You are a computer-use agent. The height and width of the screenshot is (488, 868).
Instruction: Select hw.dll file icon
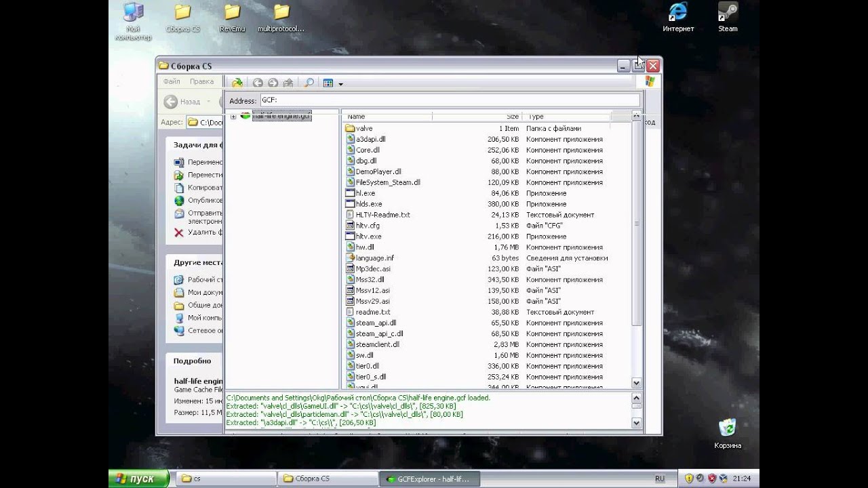tap(350, 247)
